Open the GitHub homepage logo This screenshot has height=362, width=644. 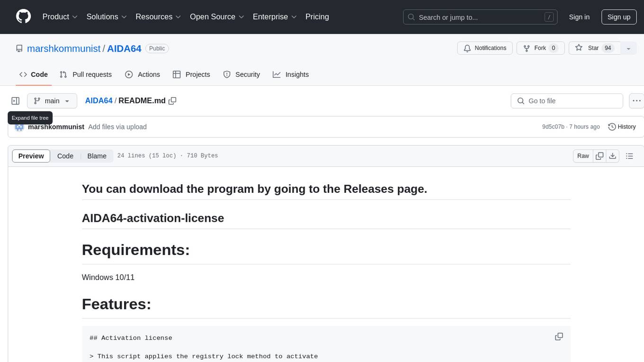[23, 17]
